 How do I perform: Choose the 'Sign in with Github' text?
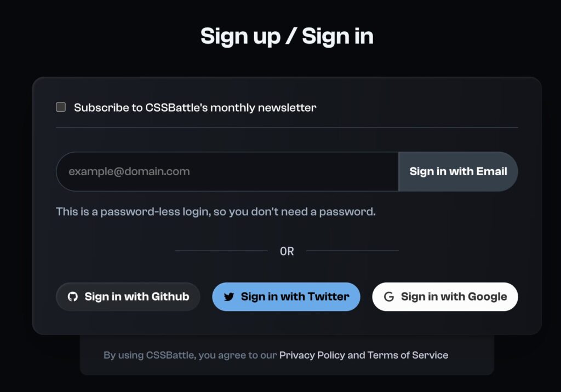(x=136, y=297)
